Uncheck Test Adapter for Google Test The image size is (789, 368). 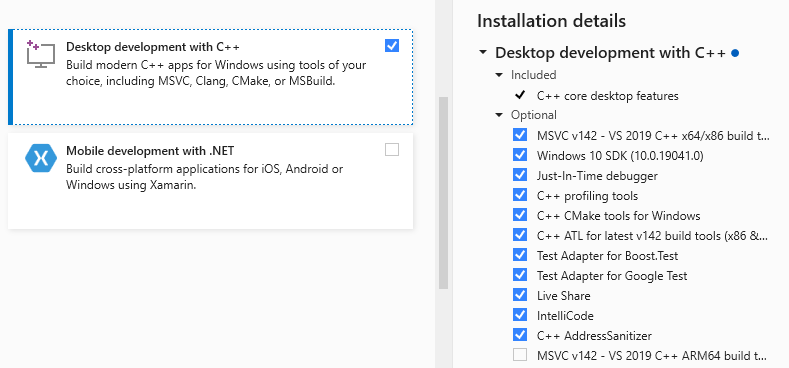click(x=520, y=275)
